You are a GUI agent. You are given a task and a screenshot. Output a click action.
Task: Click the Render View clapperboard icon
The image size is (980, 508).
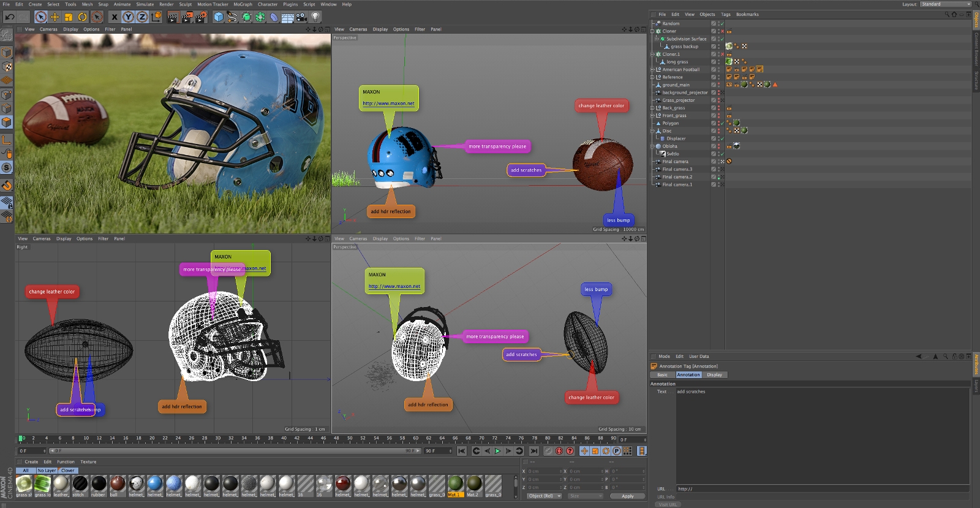click(x=173, y=17)
